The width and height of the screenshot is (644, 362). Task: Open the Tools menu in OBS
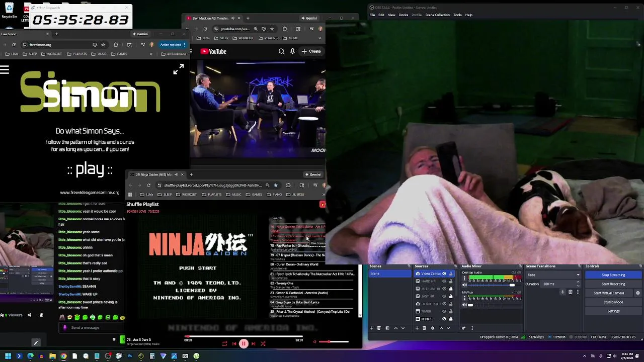(457, 15)
